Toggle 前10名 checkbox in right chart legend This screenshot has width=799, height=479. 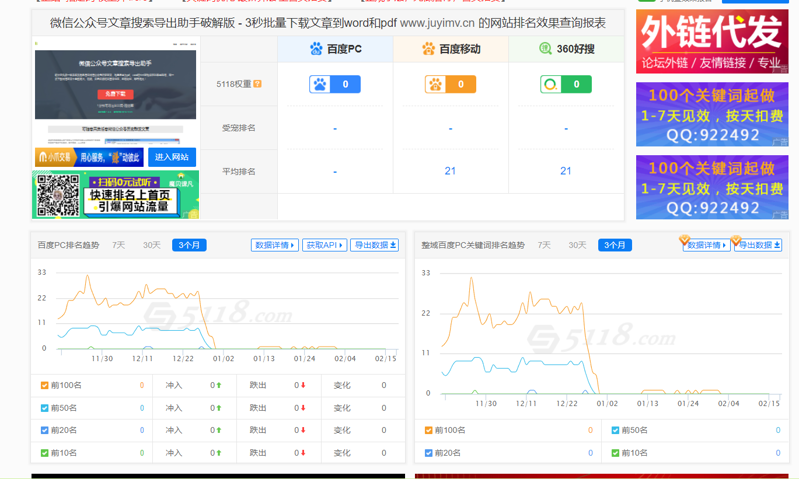point(615,453)
